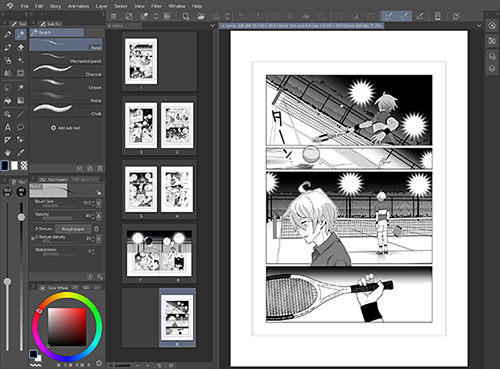
Task: Open the canvas tab list dropdown chevron
Action: (x=479, y=26)
